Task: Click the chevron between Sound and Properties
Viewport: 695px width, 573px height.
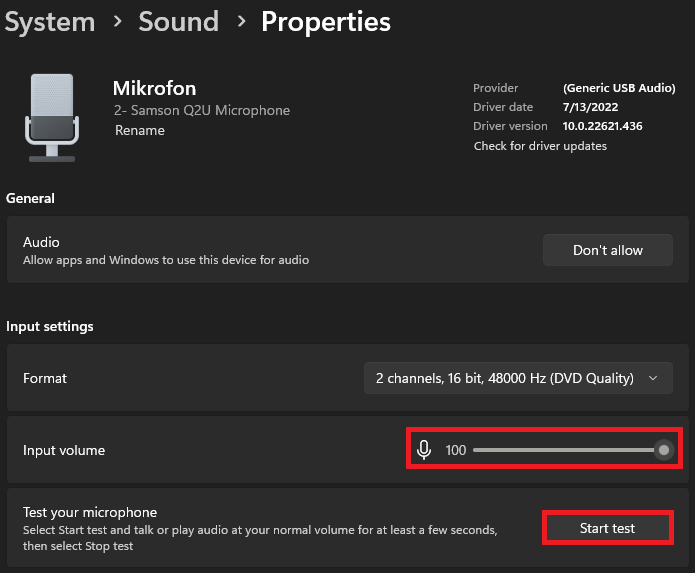Action: pos(240,21)
